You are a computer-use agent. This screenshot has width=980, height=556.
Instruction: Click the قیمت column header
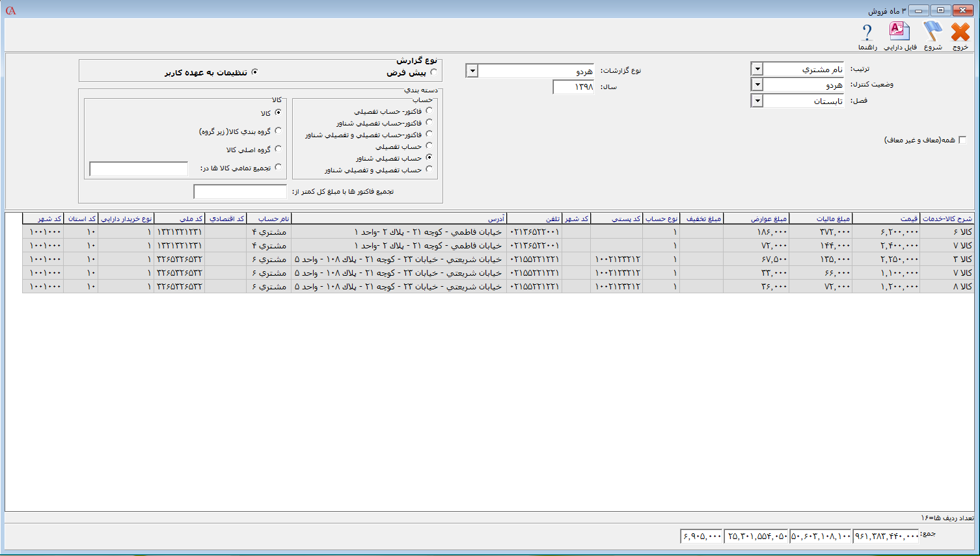[x=886, y=218]
